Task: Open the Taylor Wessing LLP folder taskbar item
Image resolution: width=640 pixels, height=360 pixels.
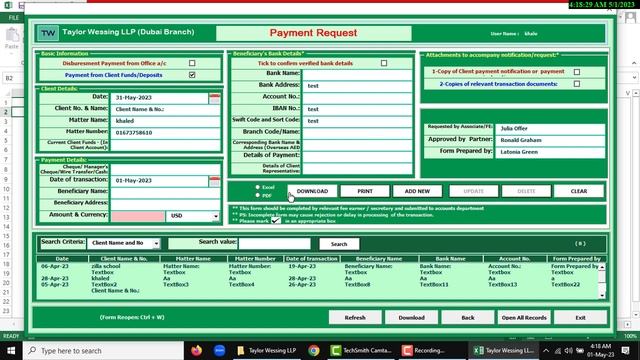Action: tap(267, 351)
